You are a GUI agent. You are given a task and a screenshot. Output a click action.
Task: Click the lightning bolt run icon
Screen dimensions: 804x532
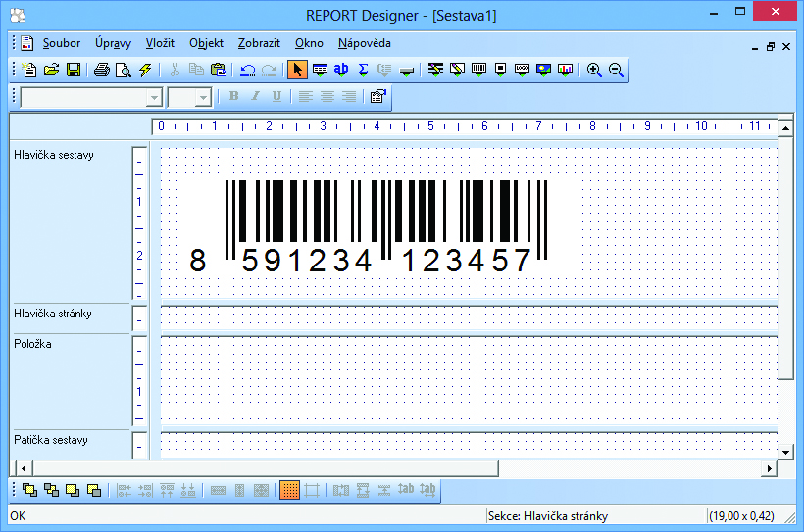tap(145, 70)
